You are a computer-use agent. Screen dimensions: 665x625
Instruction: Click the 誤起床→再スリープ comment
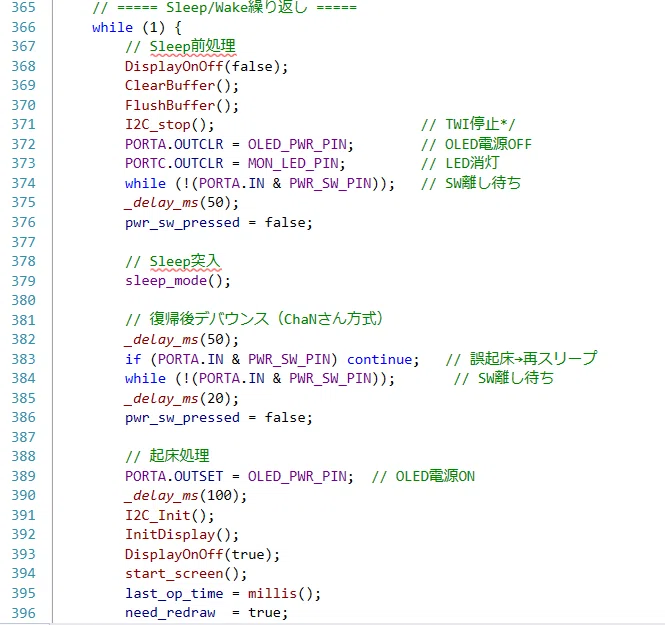coord(521,358)
